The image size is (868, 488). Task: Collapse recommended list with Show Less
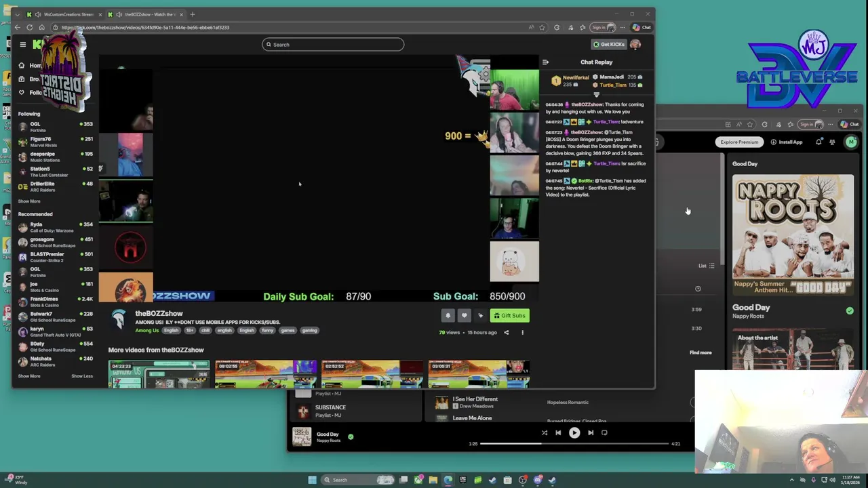(82, 376)
